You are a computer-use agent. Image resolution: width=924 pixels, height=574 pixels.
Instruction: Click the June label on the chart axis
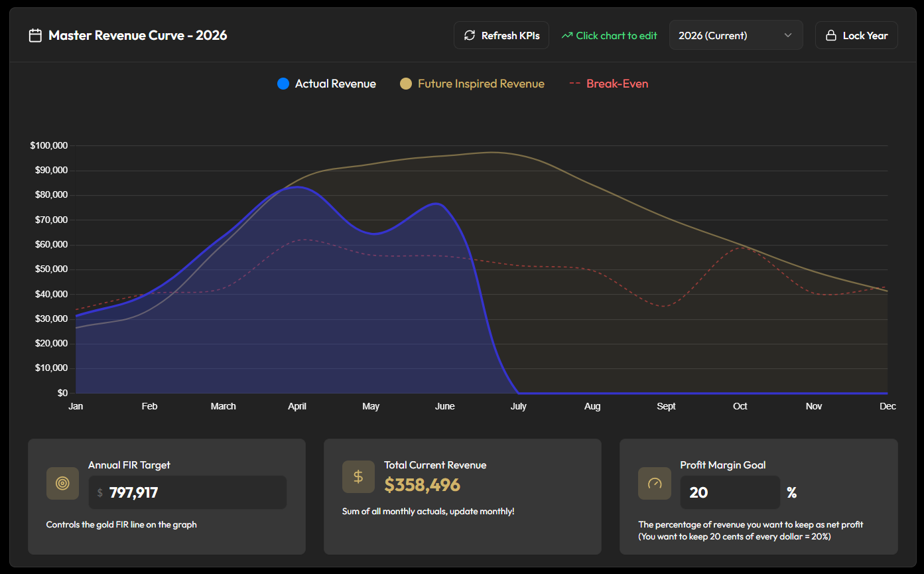(x=444, y=406)
